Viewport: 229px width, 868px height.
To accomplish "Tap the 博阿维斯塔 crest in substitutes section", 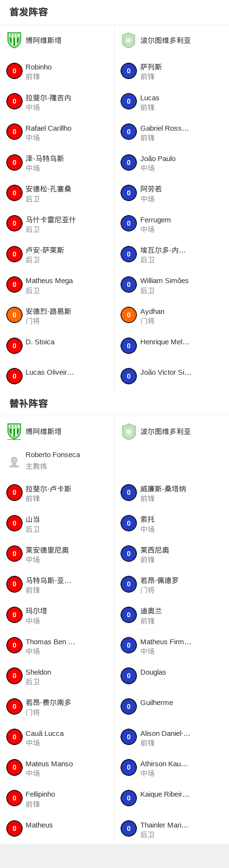I will pyautogui.click(x=14, y=431).
